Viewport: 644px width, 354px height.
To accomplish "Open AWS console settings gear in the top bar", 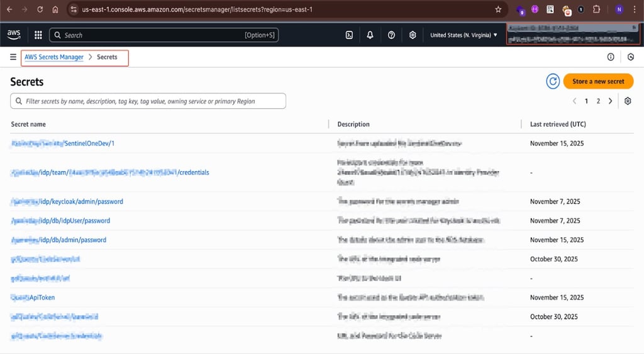I will click(413, 35).
